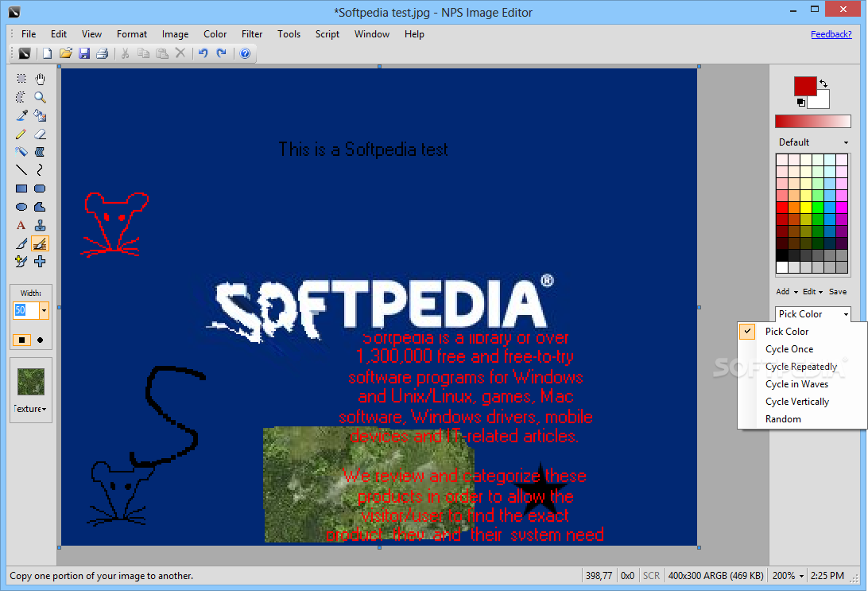Open the palette Add dropdown
This screenshot has width=868, height=591.
pos(787,291)
